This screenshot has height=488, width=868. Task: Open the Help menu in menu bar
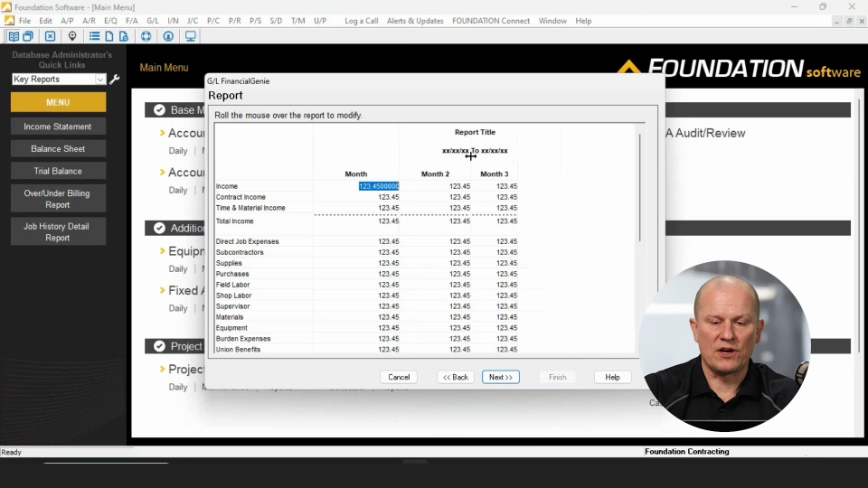point(583,21)
